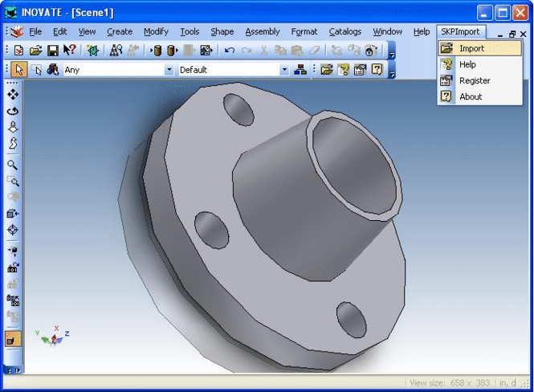Expand the side camera toolbar options arrow
The image size is (534, 392).
tap(17, 370)
